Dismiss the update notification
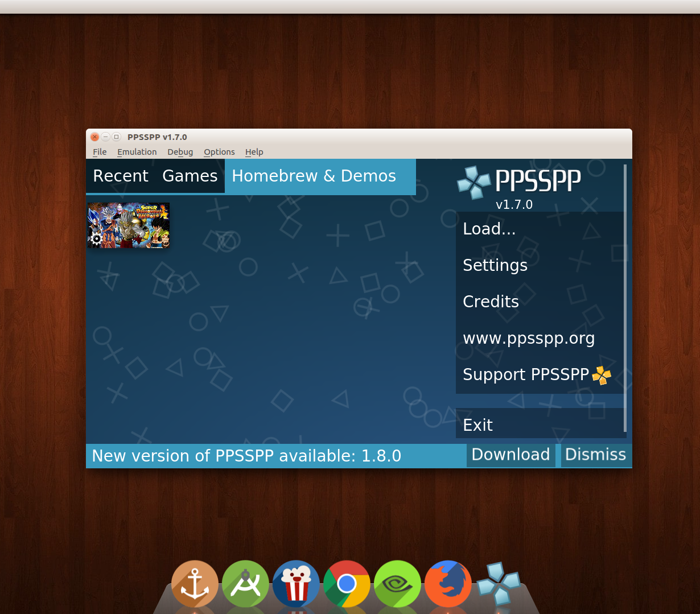 (595, 455)
